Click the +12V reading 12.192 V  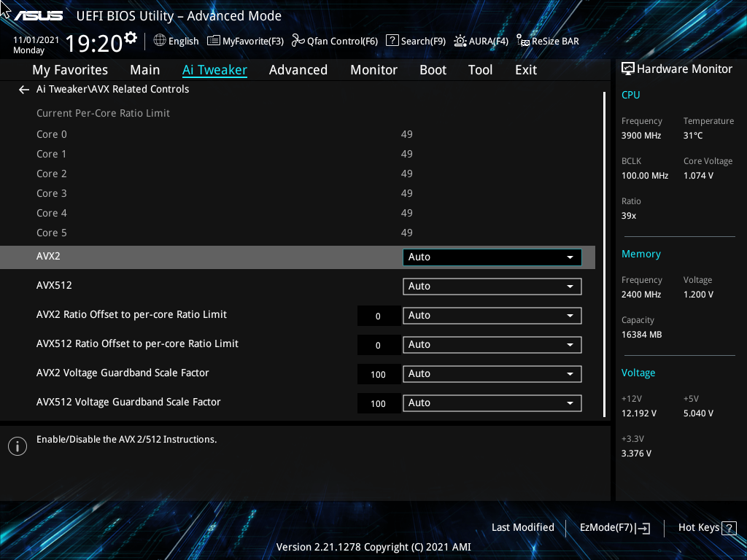pos(639,413)
